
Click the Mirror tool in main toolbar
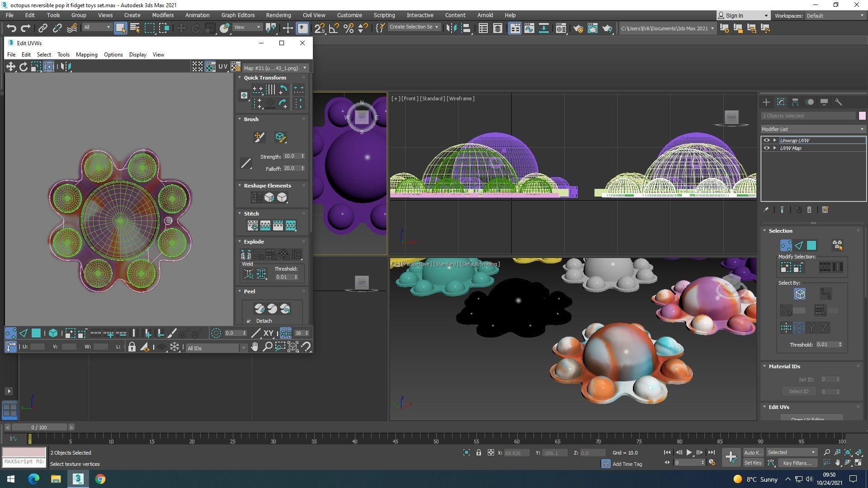pyautogui.click(x=451, y=28)
